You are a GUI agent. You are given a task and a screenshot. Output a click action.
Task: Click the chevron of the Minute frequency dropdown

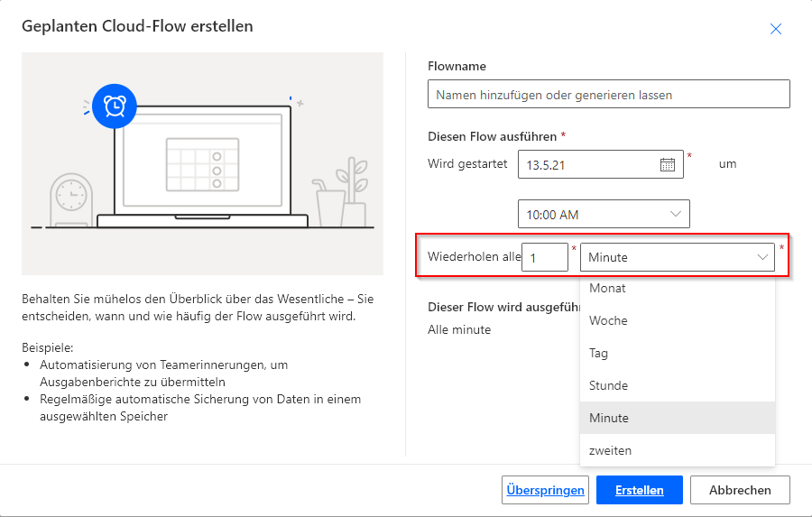point(761,257)
